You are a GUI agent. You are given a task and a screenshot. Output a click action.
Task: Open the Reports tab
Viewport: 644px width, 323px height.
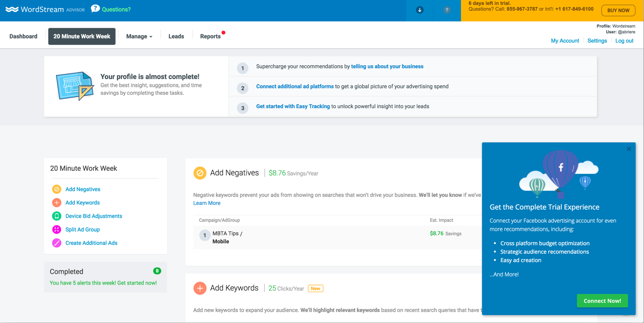(210, 36)
